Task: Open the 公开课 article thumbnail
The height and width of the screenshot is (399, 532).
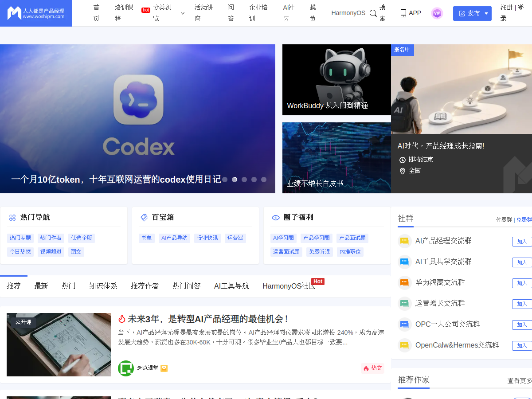Action: pyautogui.click(x=59, y=345)
